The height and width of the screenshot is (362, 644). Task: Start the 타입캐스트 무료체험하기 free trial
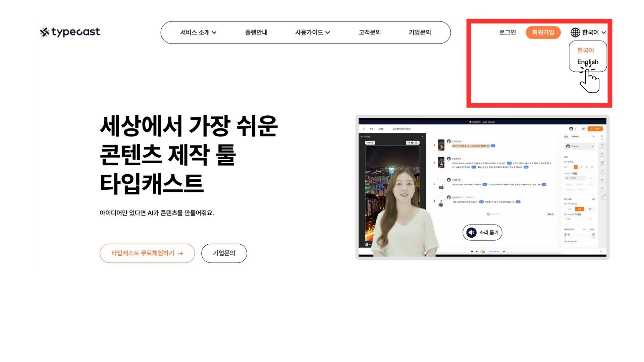(147, 253)
